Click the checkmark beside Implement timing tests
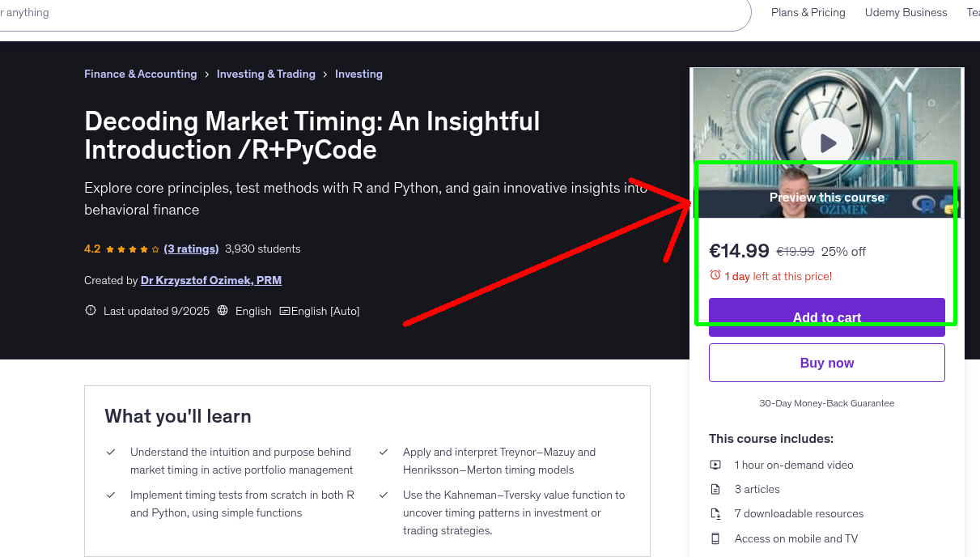 coord(111,493)
